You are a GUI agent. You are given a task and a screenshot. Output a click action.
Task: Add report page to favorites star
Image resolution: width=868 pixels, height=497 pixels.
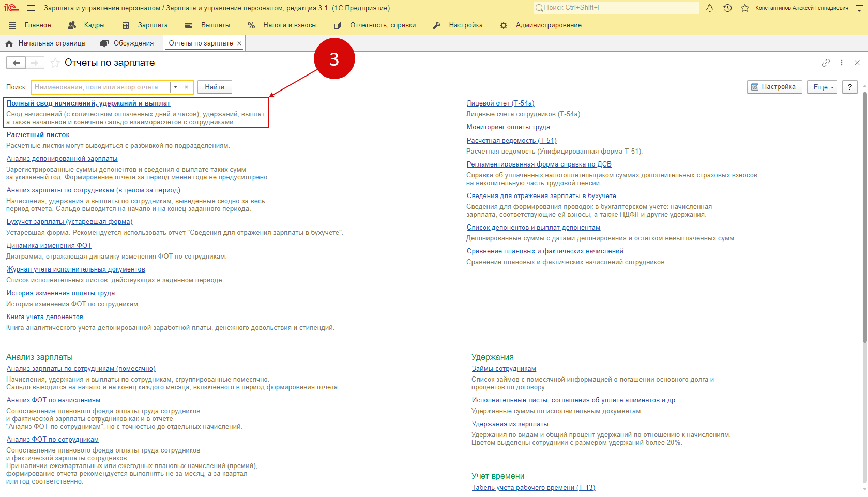point(55,63)
